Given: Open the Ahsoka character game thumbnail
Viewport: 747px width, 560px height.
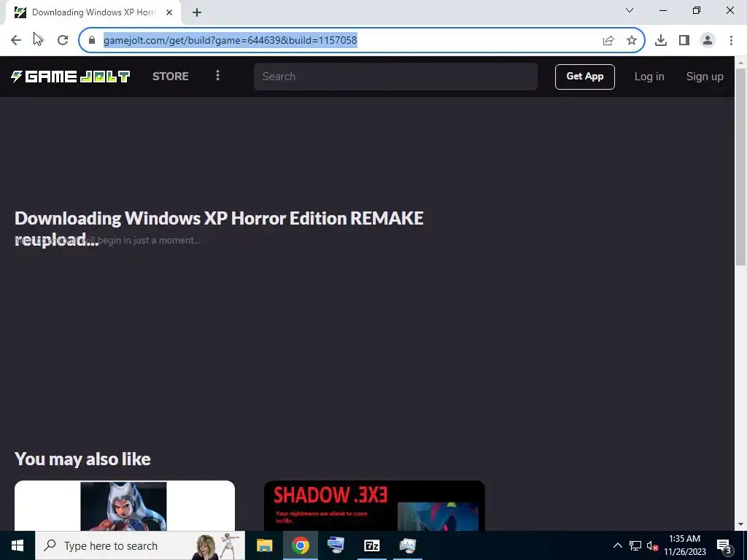Looking at the screenshot, I should pyautogui.click(x=124, y=506).
